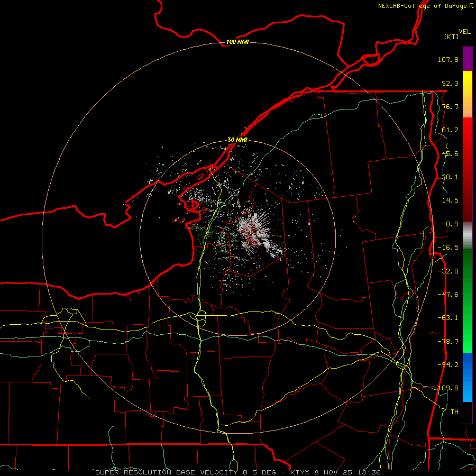Screen dimensions: 476x476
Task: Pick the purple segment of the velocity scale
Action: point(467,59)
